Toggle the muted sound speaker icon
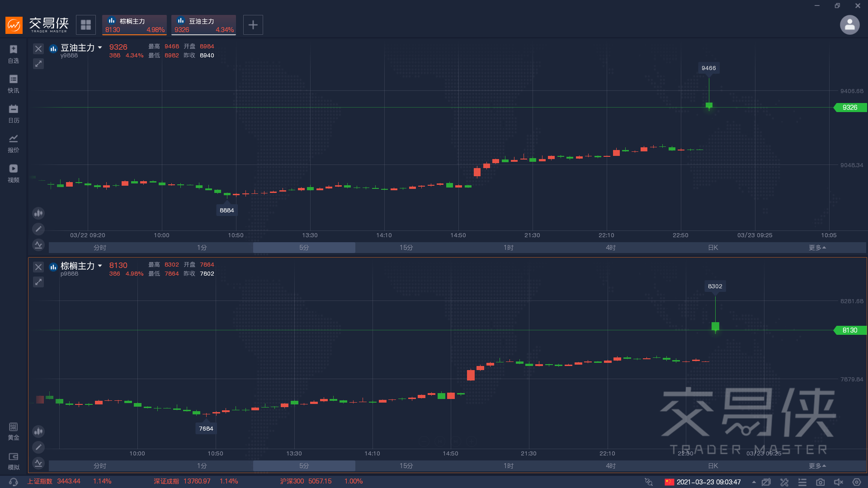868x488 pixels. tap(839, 482)
